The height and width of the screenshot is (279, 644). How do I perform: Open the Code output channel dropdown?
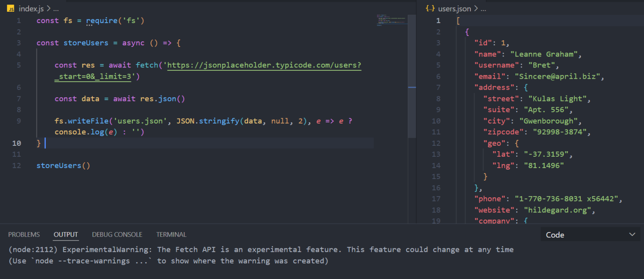point(590,235)
